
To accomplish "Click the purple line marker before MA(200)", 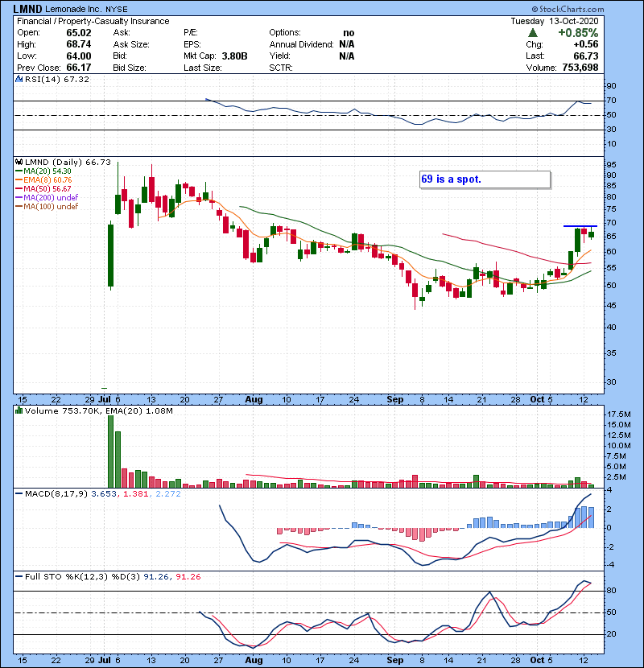I will coord(19,198).
